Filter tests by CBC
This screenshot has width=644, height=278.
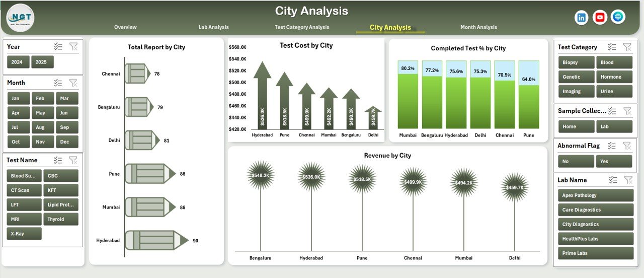click(61, 176)
